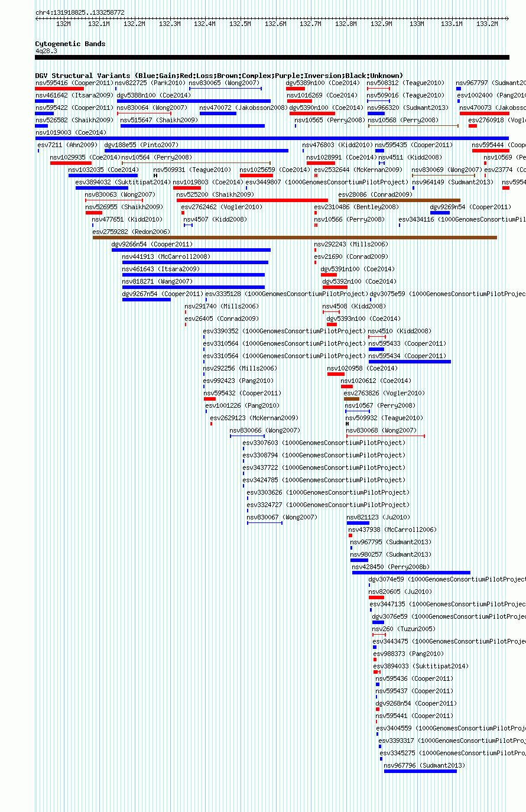
Task: Select the nsv830066 (Wong2007) label
Action: (265, 430)
